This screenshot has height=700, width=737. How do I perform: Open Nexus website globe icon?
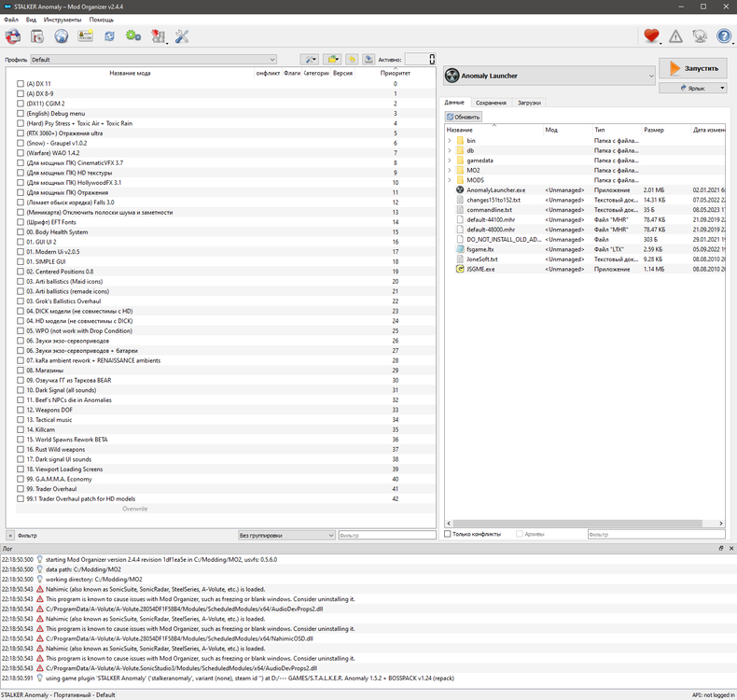click(61, 36)
